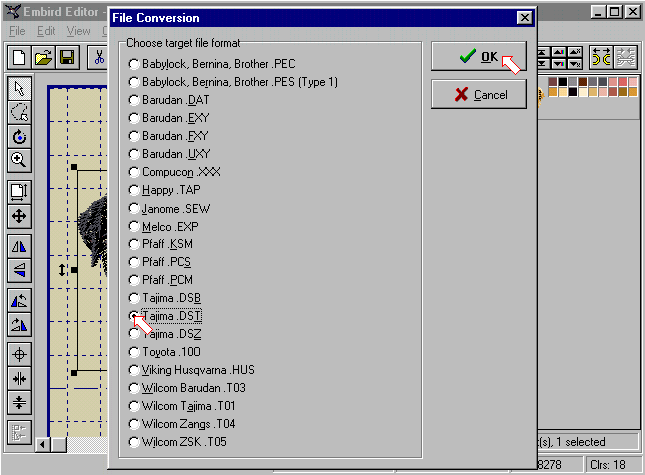Click the greyed object order icon at toolbar bottom
The width and height of the screenshot is (645, 475).
(x=19, y=433)
